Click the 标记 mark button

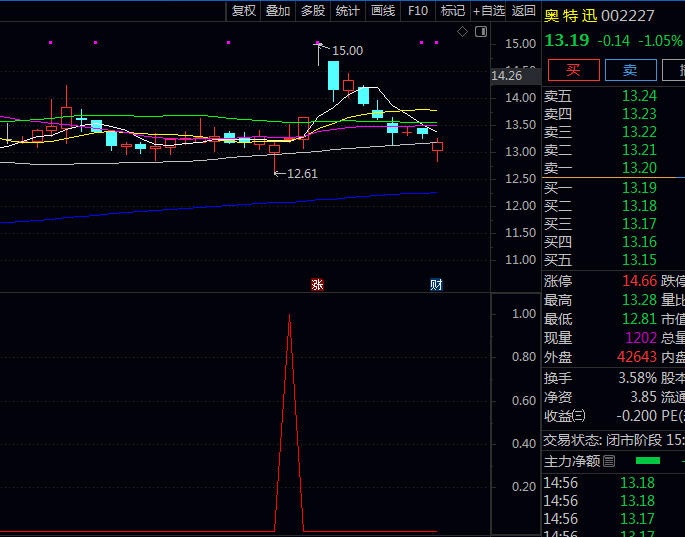[453, 11]
